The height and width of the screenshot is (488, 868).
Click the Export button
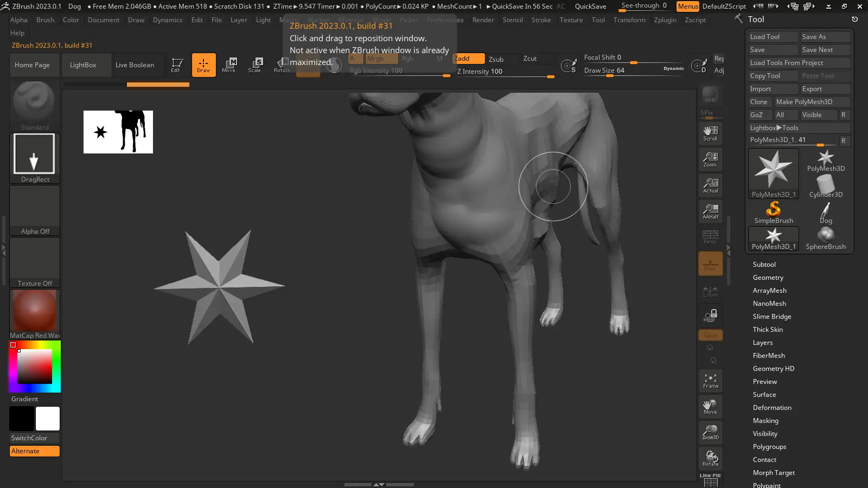pos(825,89)
